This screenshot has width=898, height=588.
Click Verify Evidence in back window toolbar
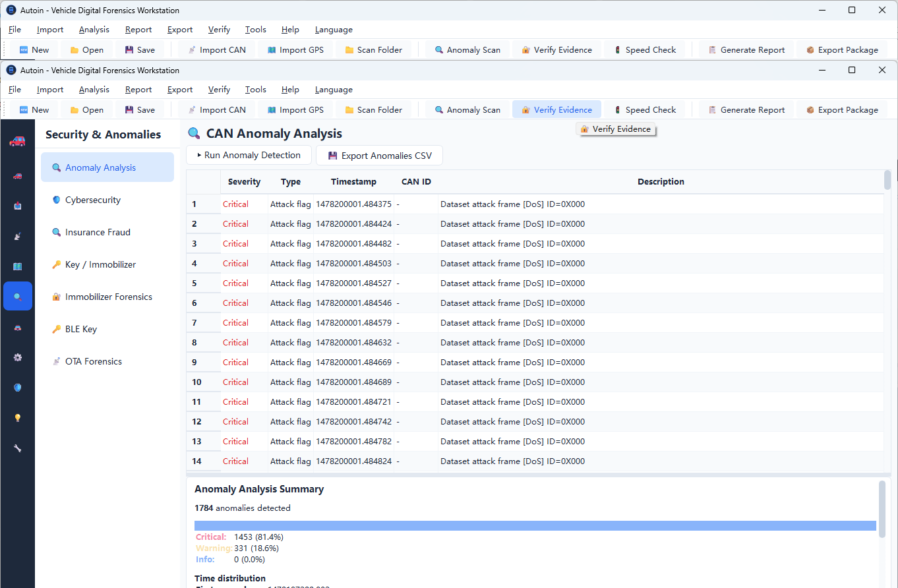[x=556, y=49]
